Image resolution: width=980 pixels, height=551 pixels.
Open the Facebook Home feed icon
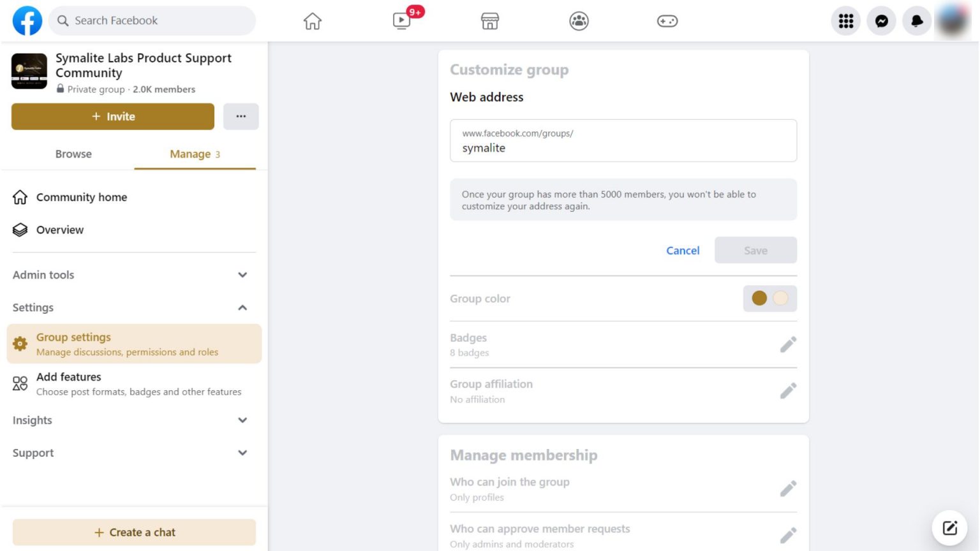click(312, 21)
